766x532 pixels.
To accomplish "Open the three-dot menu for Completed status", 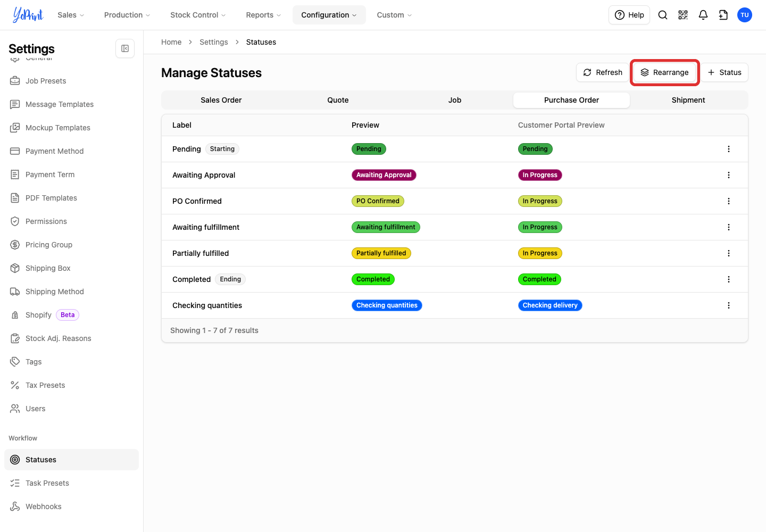I will tap(729, 279).
